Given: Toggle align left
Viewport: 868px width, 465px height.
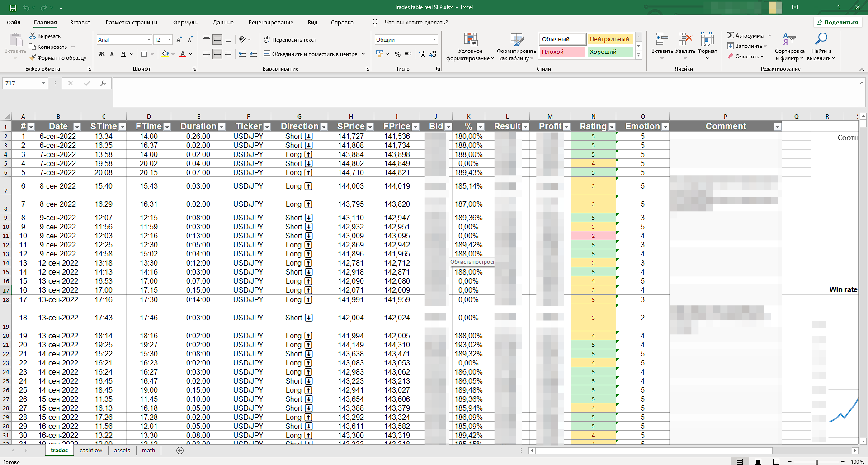Looking at the screenshot, I should [207, 54].
